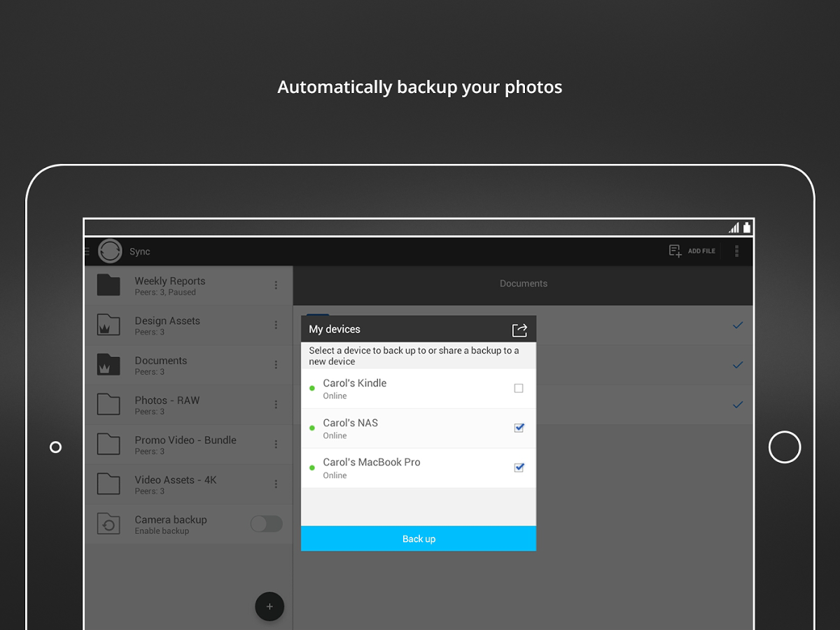Image resolution: width=840 pixels, height=630 pixels.
Task: Tap the battery status icon
Action: click(x=747, y=227)
